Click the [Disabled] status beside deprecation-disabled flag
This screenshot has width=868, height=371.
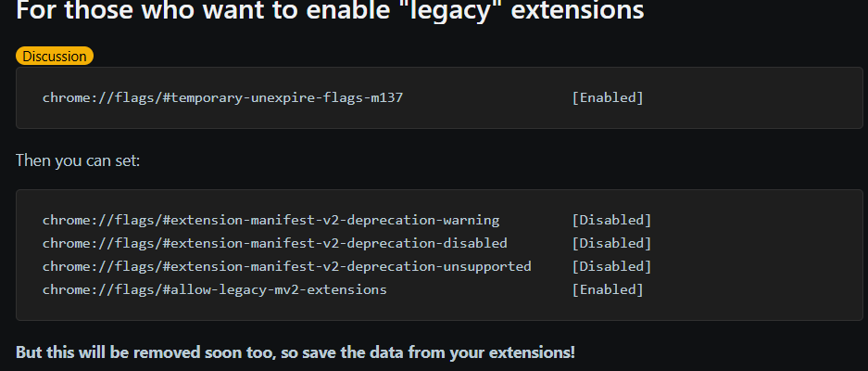[x=611, y=244]
